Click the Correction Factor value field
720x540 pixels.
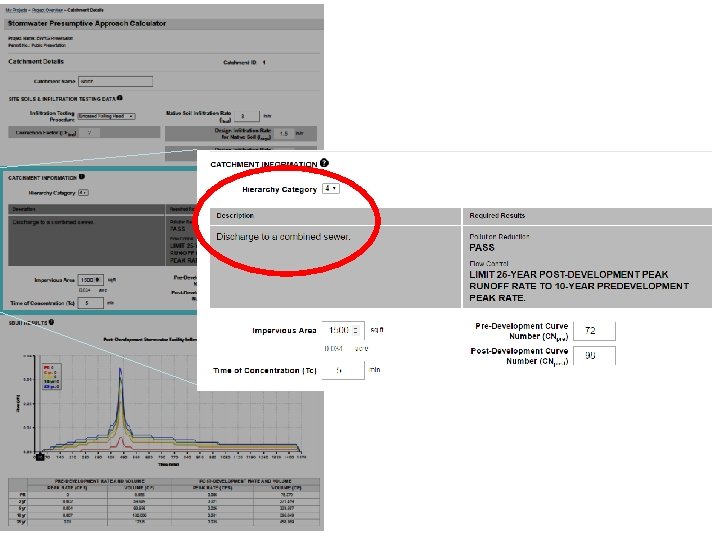click(x=89, y=133)
